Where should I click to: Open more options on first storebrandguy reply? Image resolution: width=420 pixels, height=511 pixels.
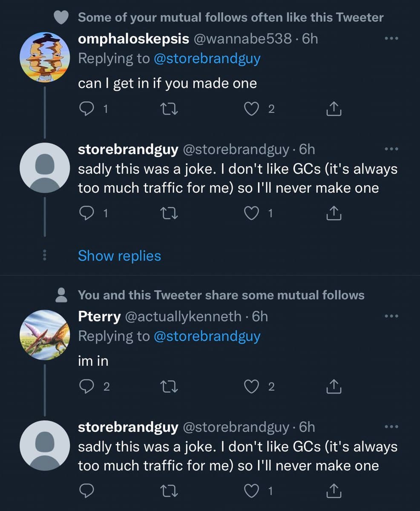point(390,149)
